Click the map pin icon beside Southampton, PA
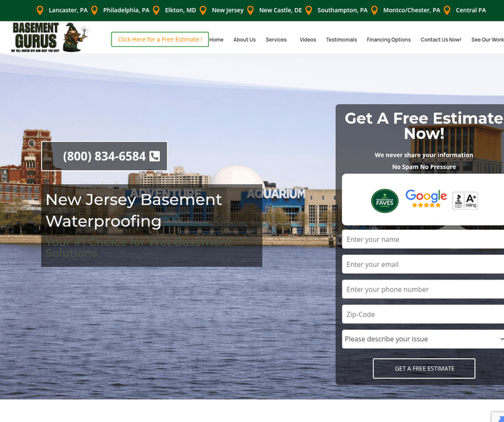Viewport: 504px width, 422px height. pos(308,10)
